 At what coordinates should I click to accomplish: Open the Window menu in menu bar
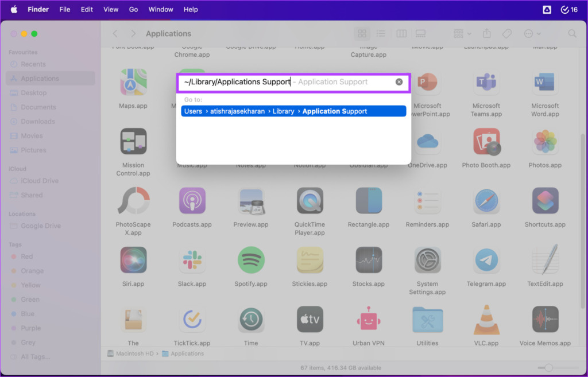[x=161, y=9]
